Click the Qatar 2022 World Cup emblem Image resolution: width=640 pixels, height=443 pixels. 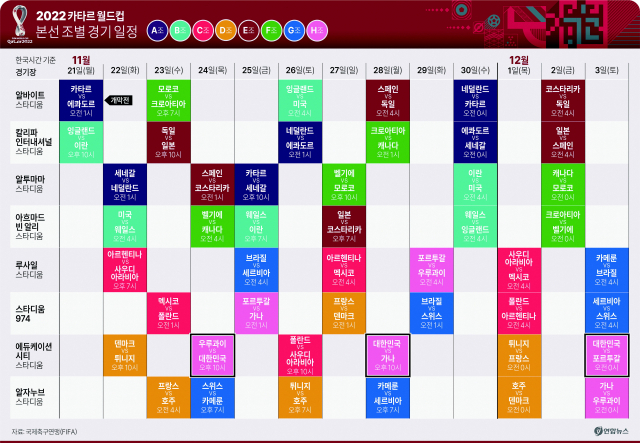coord(20,24)
